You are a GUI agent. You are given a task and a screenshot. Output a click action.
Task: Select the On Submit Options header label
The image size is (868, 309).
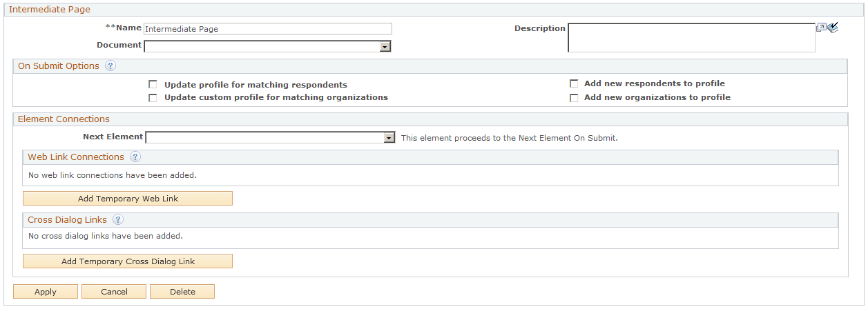click(x=59, y=66)
